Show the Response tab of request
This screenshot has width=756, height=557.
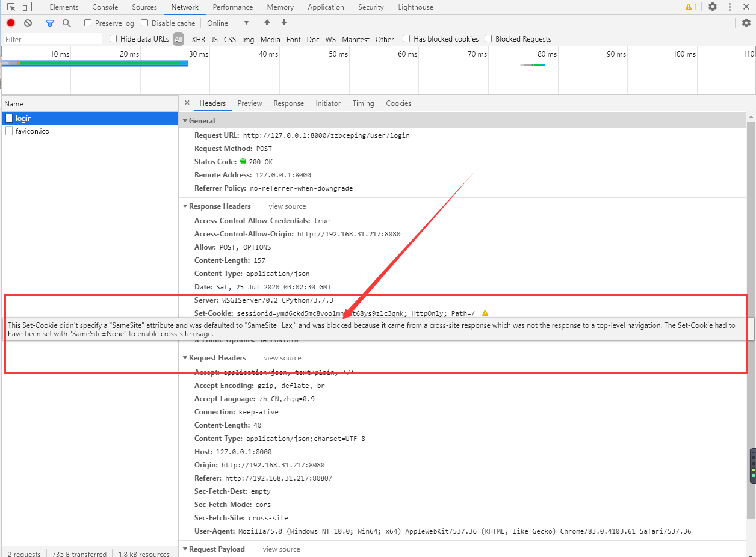tap(289, 103)
